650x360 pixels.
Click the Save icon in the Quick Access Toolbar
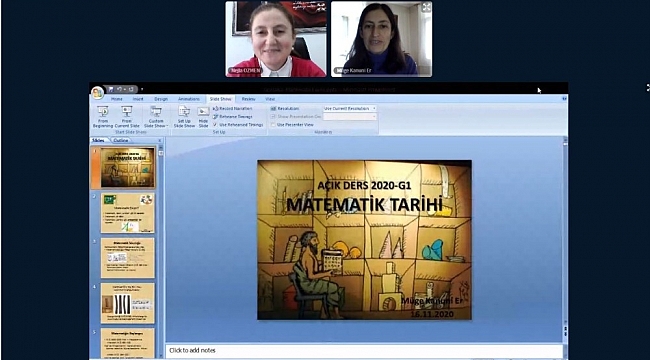coord(112,89)
